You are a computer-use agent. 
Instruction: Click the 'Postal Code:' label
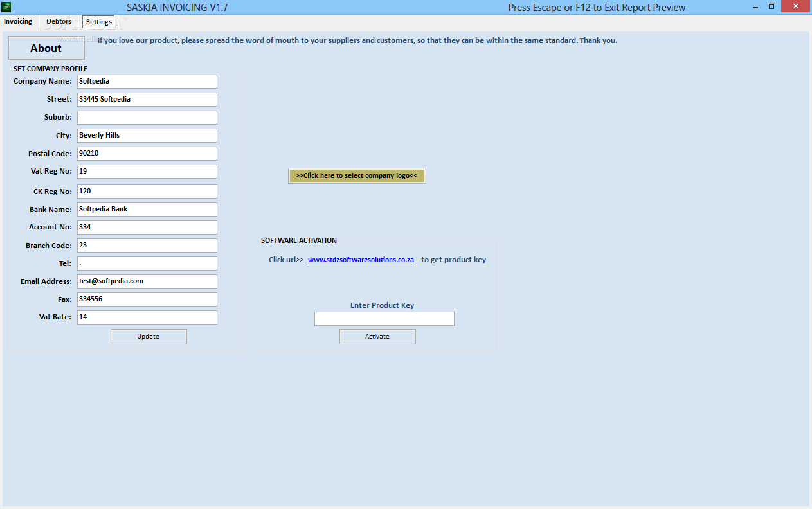[x=50, y=154]
